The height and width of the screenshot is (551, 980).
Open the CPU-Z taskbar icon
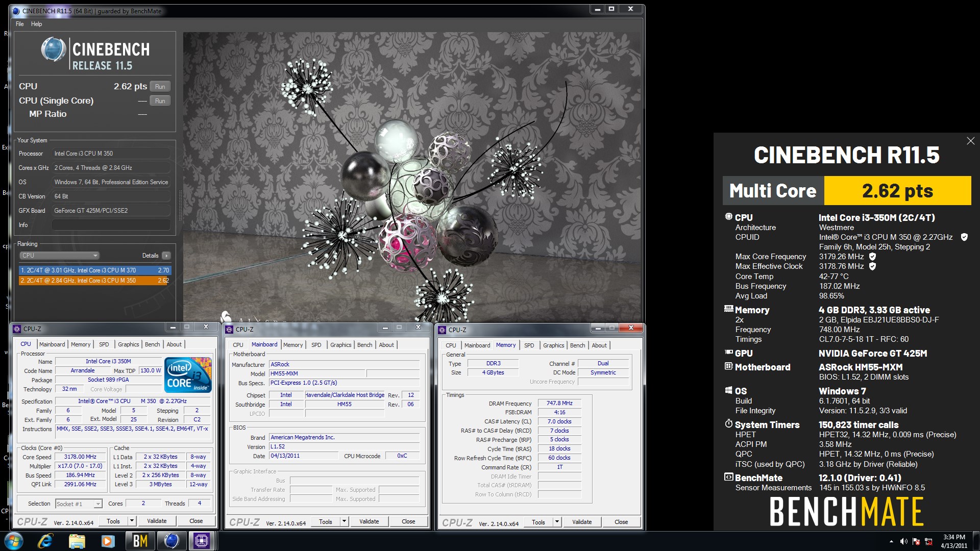[x=201, y=541]
